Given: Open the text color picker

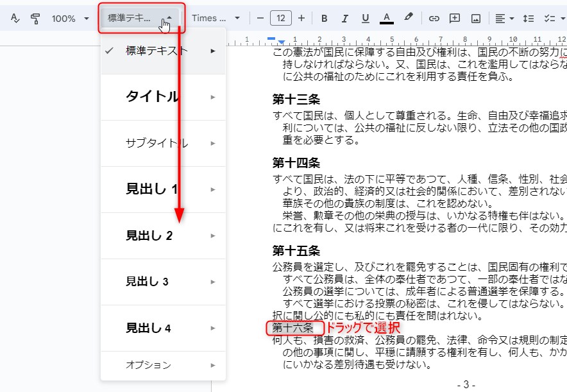Looking at the screenshot, I should point(386,18).
